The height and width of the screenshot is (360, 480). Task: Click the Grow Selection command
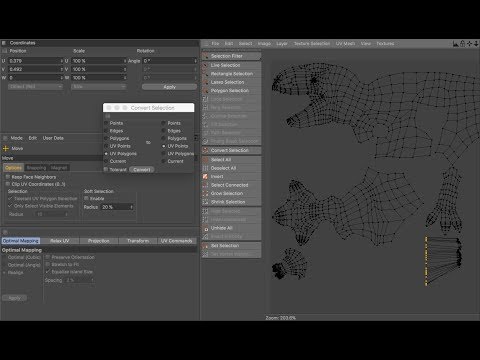231,193
